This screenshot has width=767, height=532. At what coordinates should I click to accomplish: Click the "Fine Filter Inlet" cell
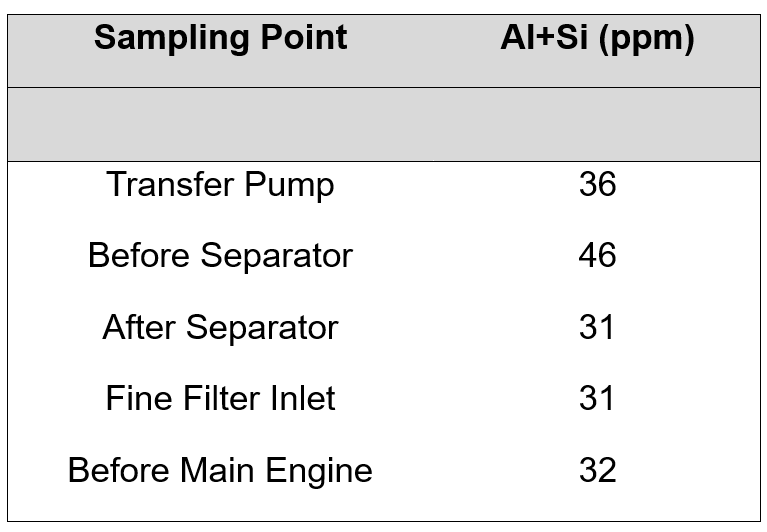point(220,399)
